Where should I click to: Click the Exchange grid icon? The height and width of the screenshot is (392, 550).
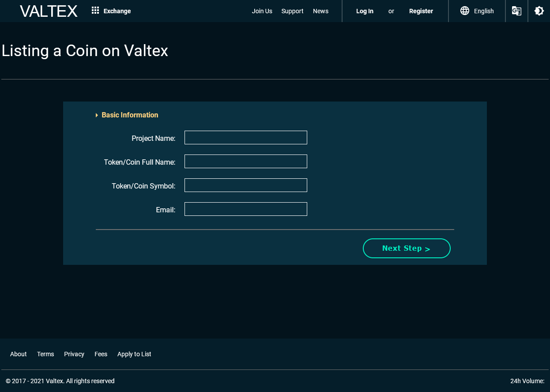coord(95,11)
